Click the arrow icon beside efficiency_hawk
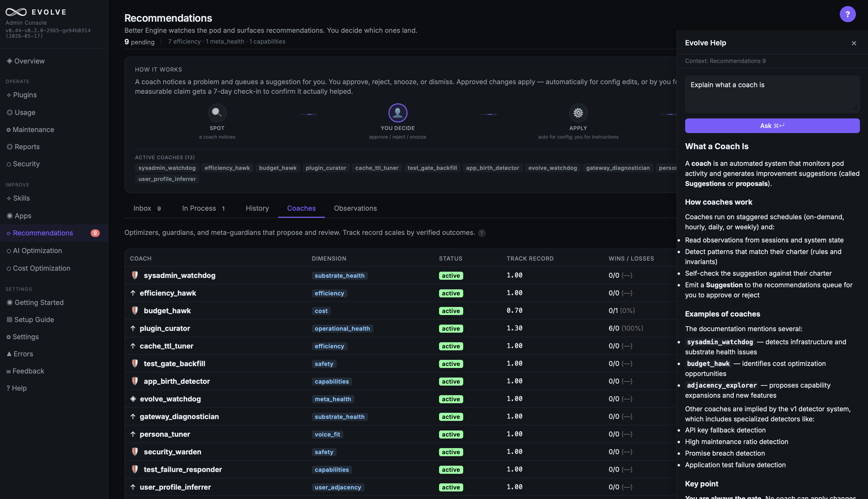 coord(133,293)
